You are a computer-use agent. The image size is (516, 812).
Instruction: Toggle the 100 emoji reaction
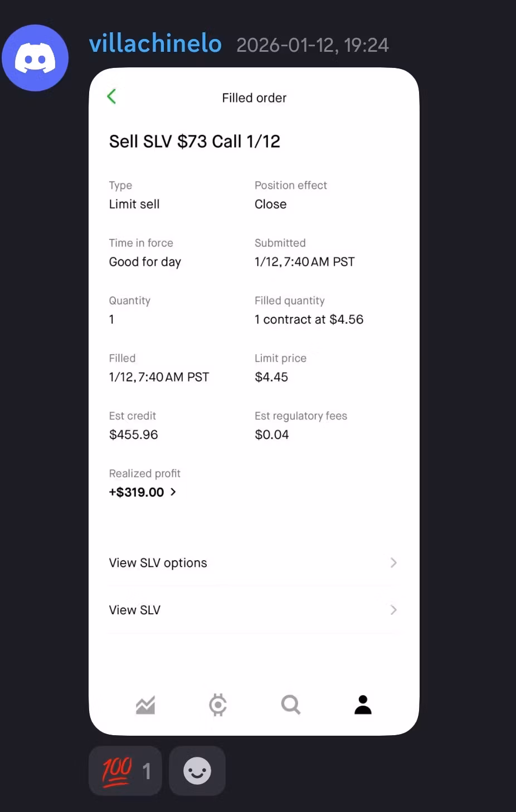pyautogui.click(x=125, y=771)
